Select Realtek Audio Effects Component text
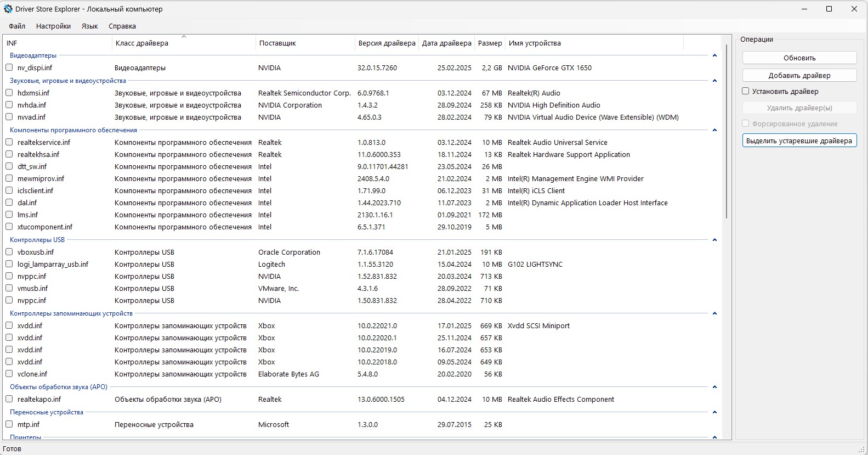The image size is (868, 455). click(x=561, y=400)
